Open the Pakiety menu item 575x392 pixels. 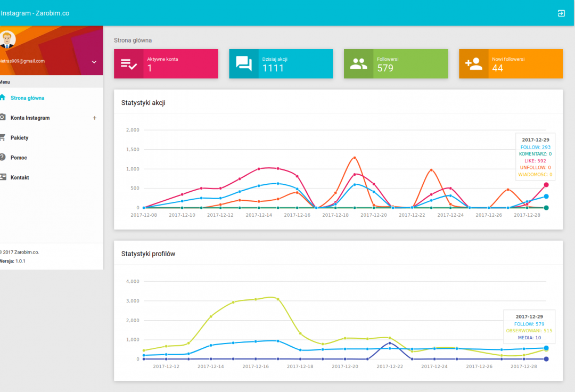(x=20, y=138)
